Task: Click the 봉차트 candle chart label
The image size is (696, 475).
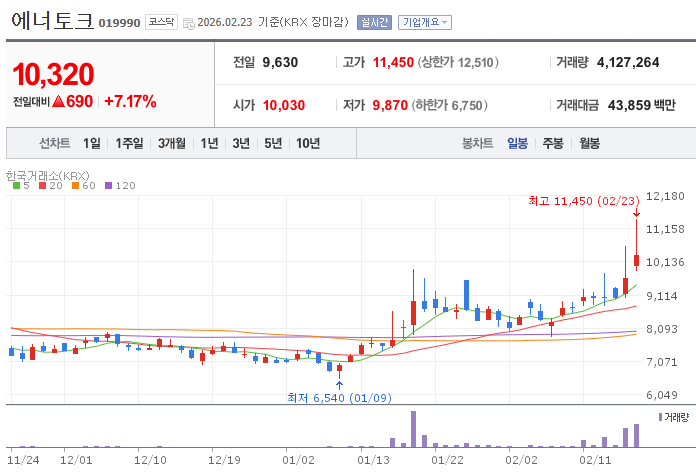Action: tap(478, 143)
